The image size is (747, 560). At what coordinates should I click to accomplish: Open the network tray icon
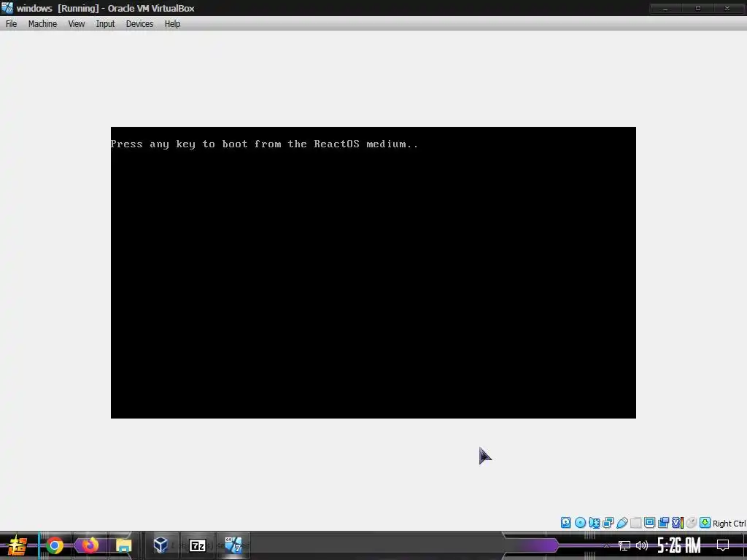624,545
